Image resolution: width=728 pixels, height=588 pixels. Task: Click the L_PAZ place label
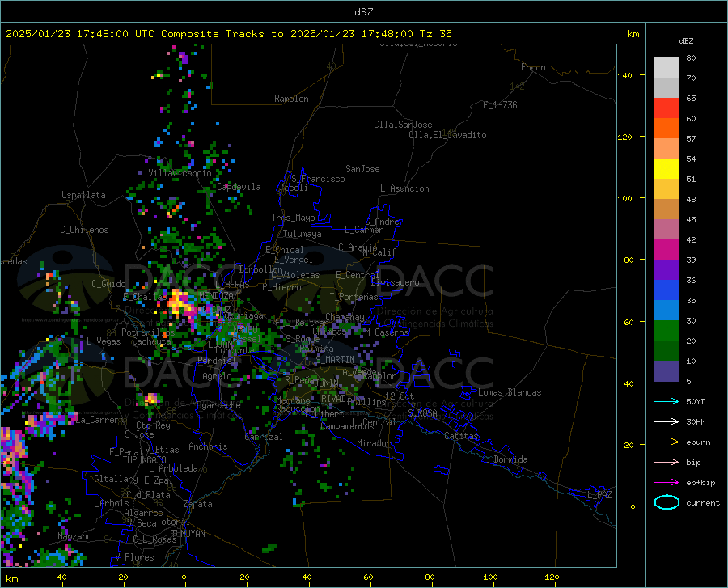[x=599, y=495]
